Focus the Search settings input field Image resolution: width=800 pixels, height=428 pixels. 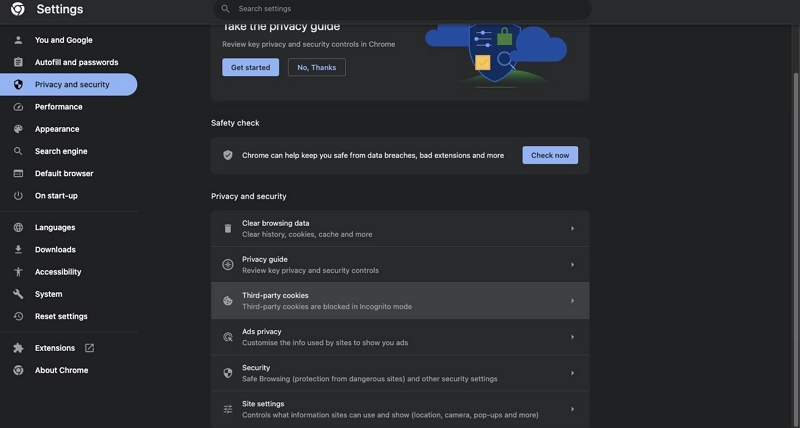(402, 9)
